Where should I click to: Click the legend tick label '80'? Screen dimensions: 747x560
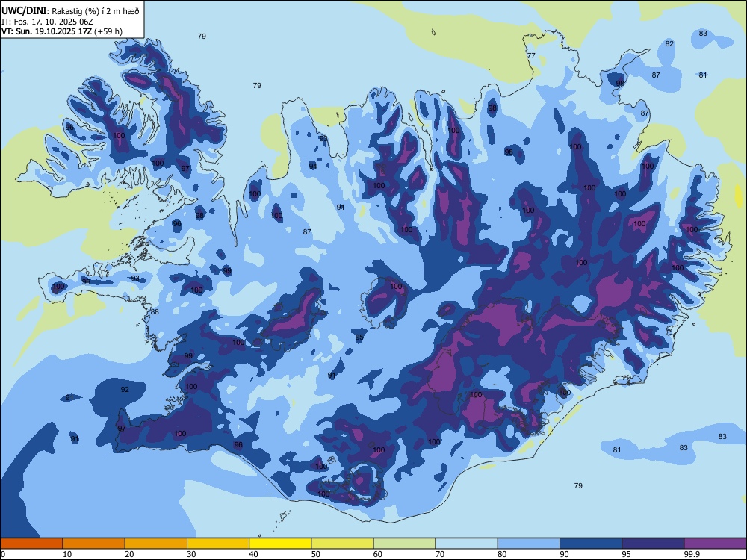[502, 554]
